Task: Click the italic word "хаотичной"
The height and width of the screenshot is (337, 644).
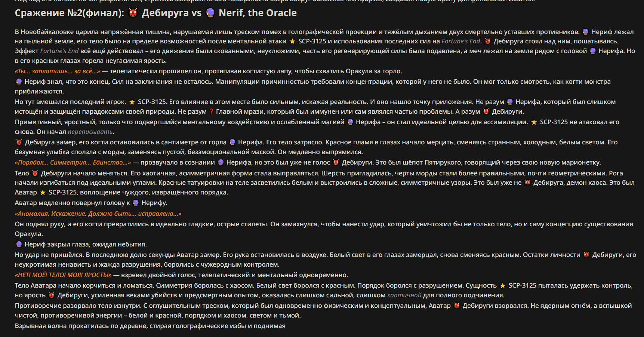Action: point(404,295)
